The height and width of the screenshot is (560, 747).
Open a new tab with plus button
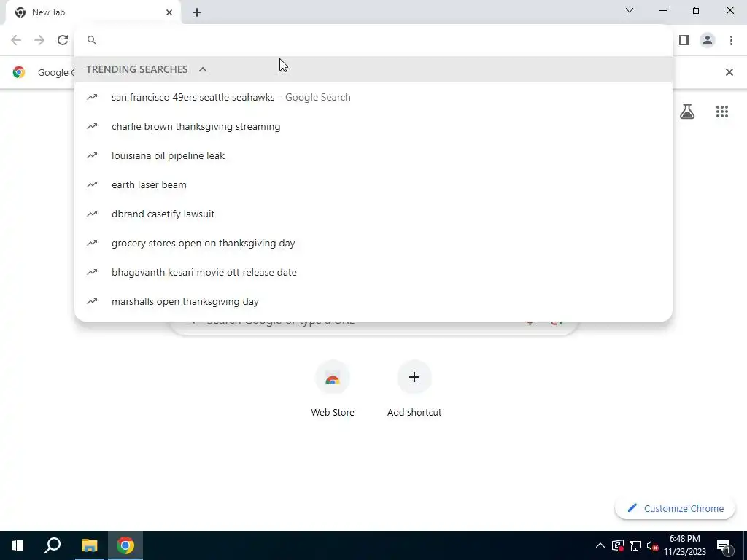pos(197,12)
